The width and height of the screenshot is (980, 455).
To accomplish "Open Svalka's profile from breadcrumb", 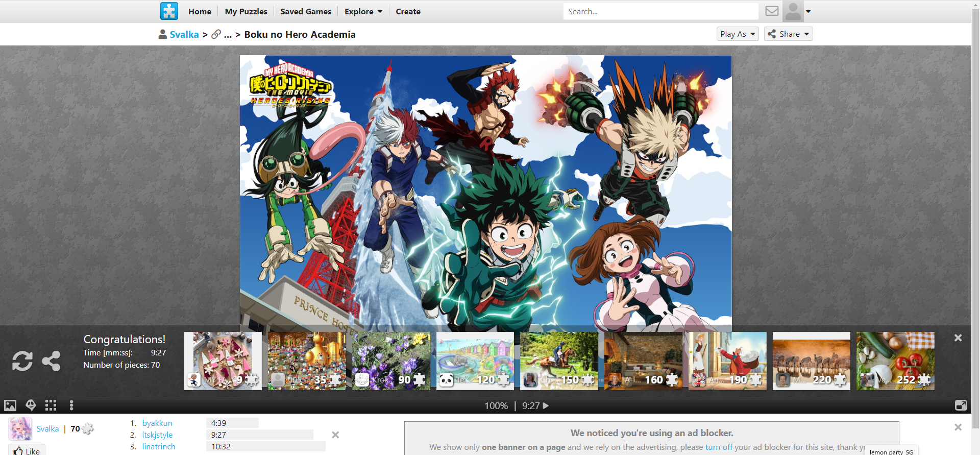I will point(184,34).
